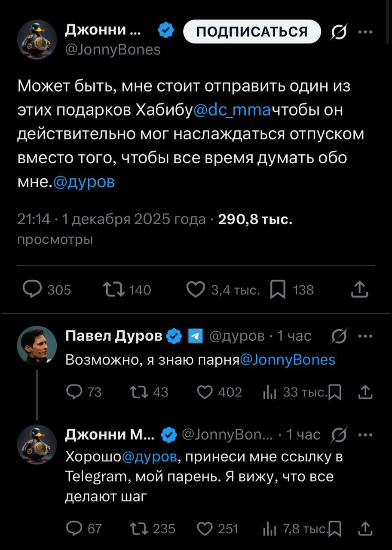Open Grok icon on main post
The image size is (392, 550).
(x=340, y=32)
